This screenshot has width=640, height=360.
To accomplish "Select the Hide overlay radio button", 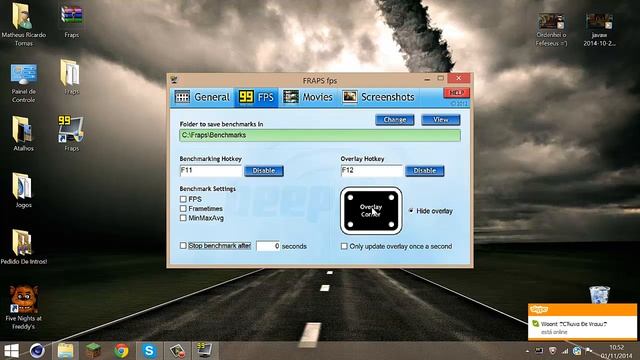I will pyautogui.click(x=411, y=211).
